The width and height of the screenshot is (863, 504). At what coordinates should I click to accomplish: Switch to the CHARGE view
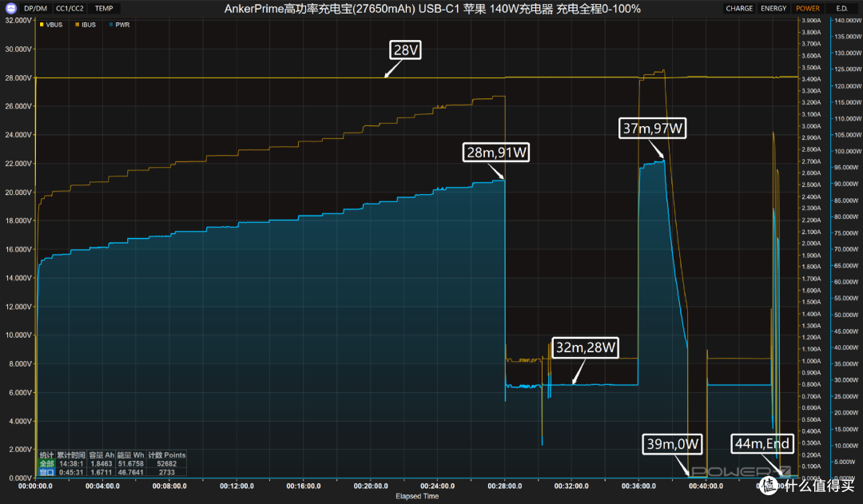[739, 8]
